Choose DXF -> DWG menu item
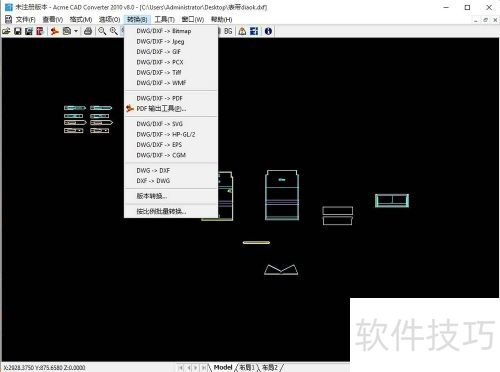The image size is (500, 372). click(153, 181)
